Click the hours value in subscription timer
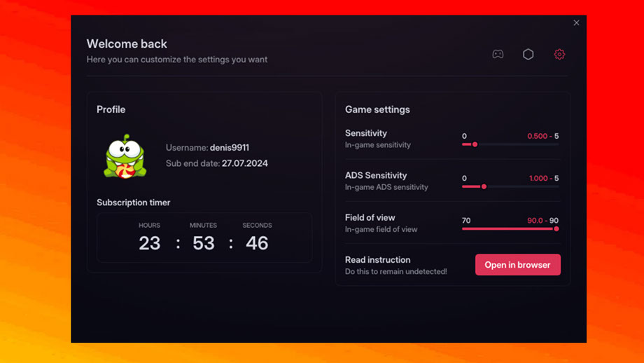The width and height of the screenshot is (644, 363). tap(149, 243)
